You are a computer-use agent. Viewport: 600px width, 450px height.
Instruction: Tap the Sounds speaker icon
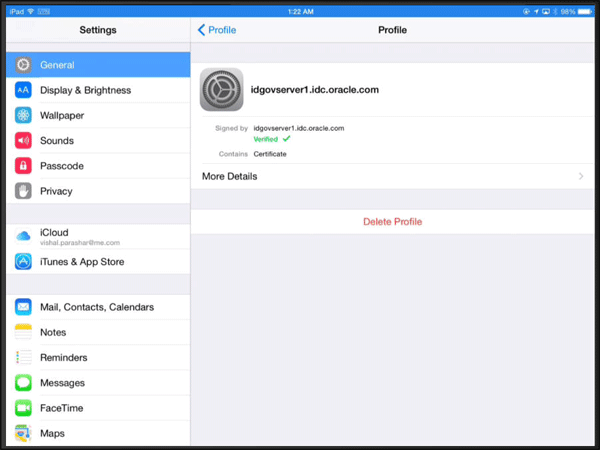click(23, 140)
